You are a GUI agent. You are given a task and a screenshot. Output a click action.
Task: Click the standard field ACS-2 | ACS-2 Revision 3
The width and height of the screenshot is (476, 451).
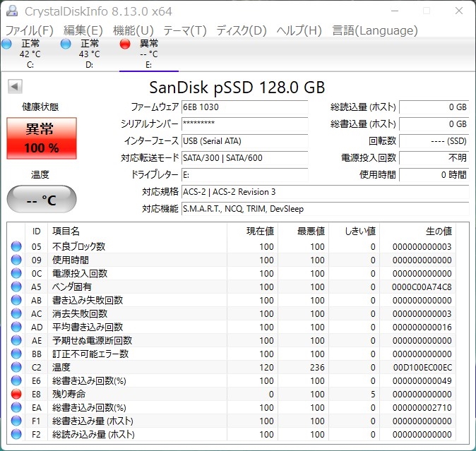tap(325, 192)
